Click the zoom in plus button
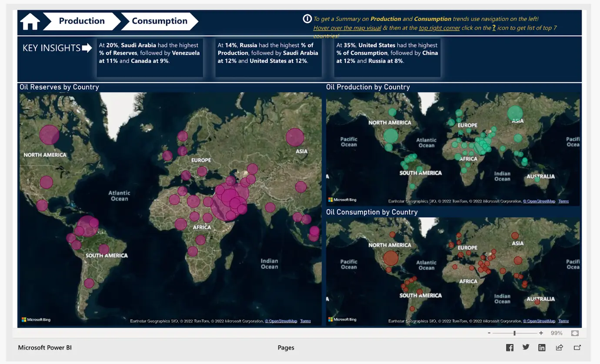Image resolution: width=600 pixels, height=364 pixels. (x=541, y=333)
